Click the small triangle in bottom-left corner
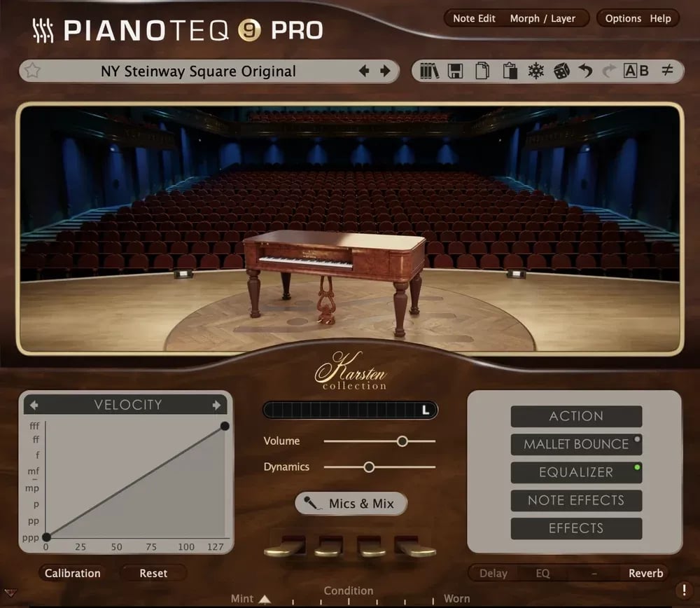 click(x=10, y=593)
